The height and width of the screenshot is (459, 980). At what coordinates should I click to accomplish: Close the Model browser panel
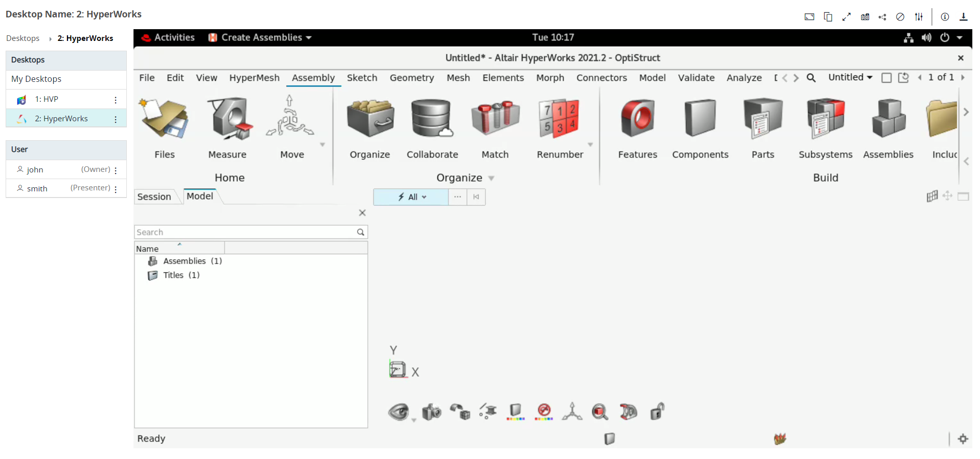(x=362, y=213)
